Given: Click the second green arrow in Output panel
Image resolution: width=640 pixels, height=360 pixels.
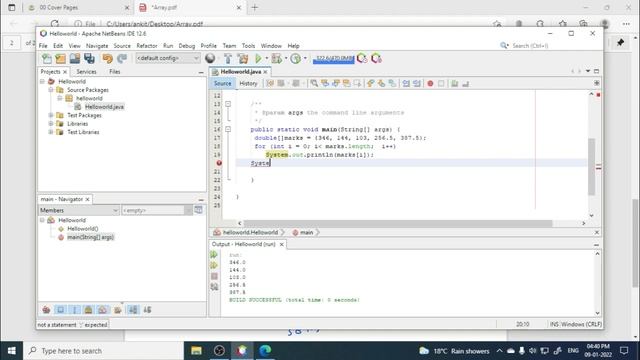Looking at the screenshot, I should [x=214, y=266].
